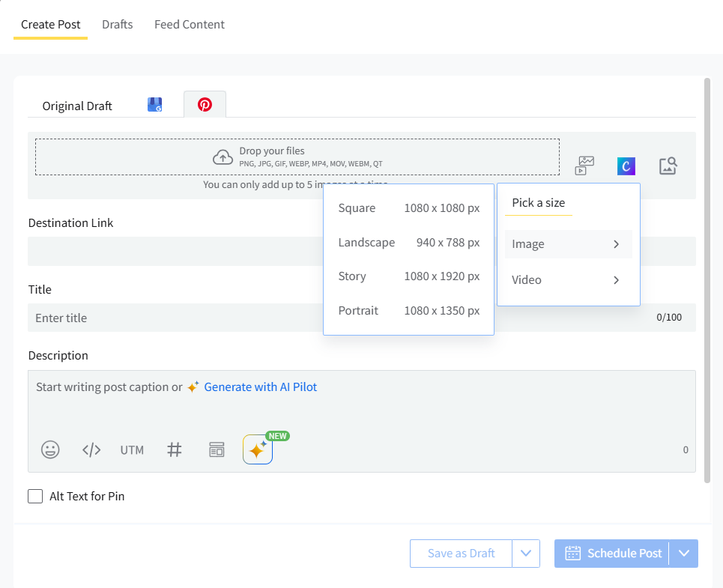The width and height of the screenshot is (723, 588).
Task: Click the media library icon
Action: click(x=584, y=166)
